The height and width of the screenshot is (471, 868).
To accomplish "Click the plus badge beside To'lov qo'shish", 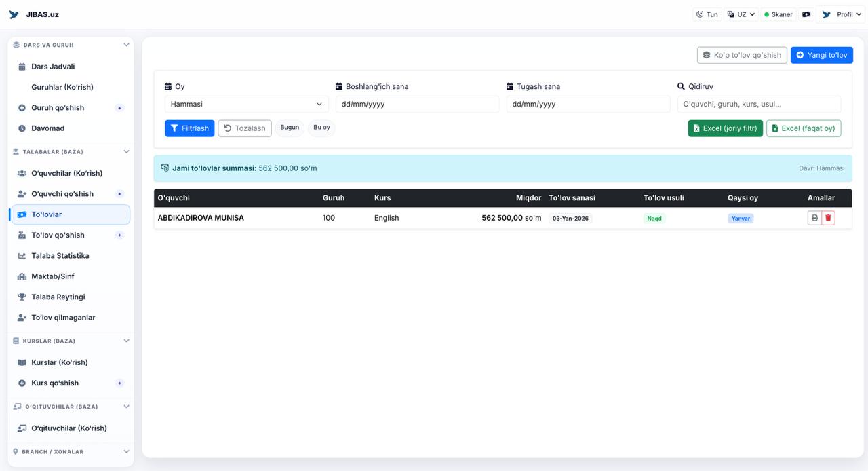I will 119,235.
